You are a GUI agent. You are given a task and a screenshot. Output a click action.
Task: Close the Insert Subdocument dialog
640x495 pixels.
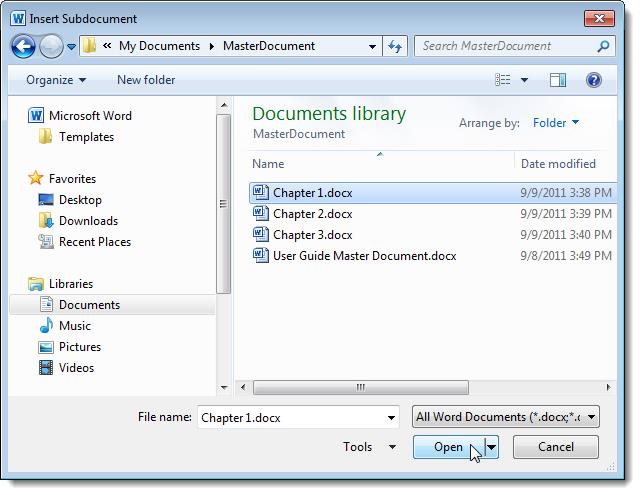[599, 19]
